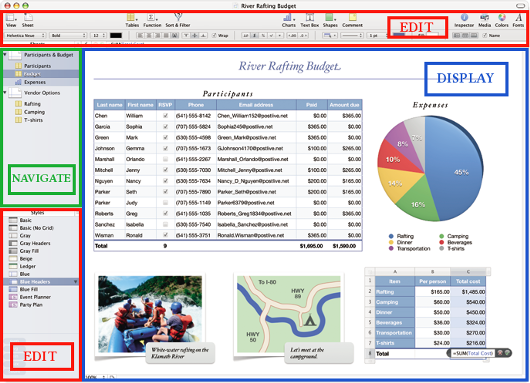Uncheck RSVP box for William Chen
This screenshot has height=383, width=530.
click(x=165, y=116)
